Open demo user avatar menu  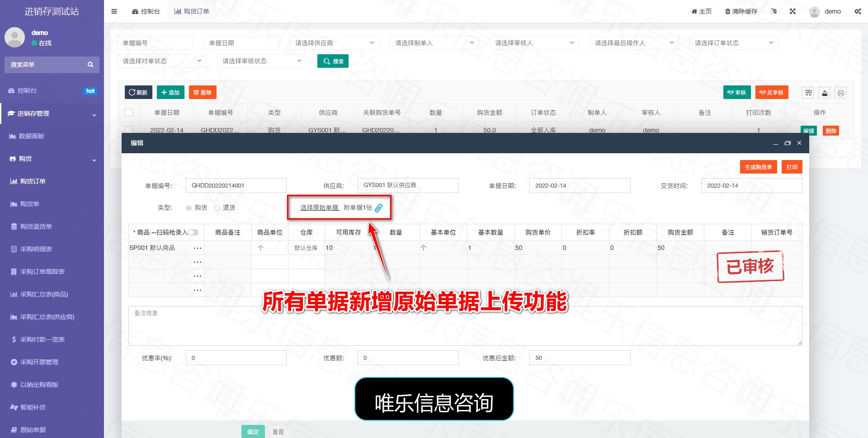point(825,11)
